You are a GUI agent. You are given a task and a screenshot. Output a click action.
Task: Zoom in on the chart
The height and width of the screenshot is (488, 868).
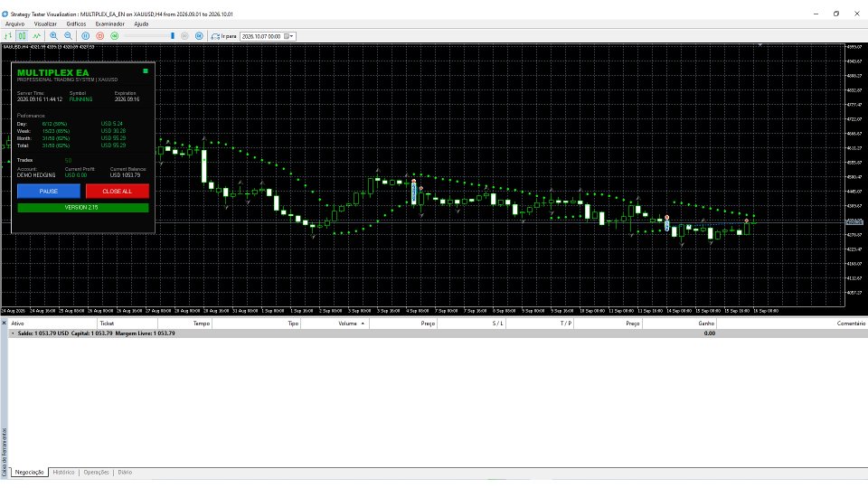[53, 36]
